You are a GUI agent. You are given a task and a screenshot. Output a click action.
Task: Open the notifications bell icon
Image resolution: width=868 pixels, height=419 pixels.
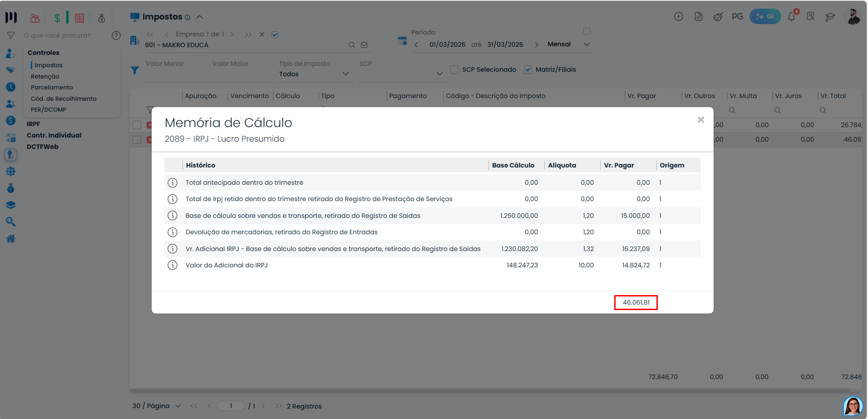click(792, 16)
